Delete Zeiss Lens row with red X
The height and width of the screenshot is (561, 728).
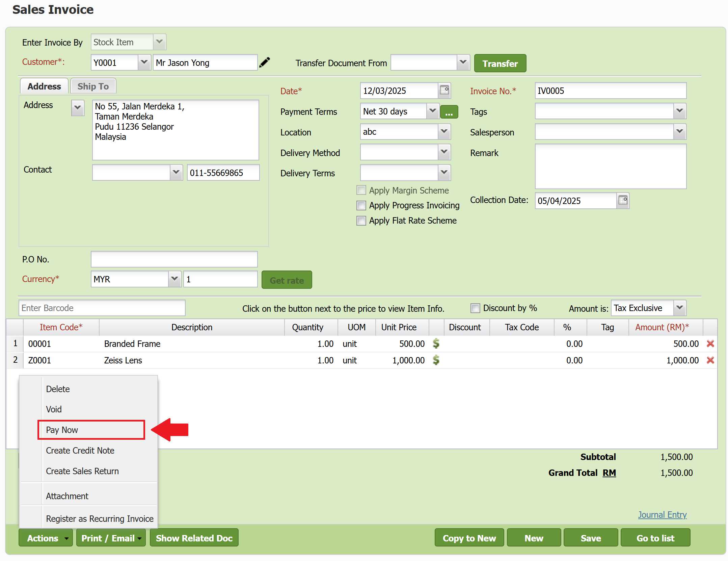pos(710,360)
